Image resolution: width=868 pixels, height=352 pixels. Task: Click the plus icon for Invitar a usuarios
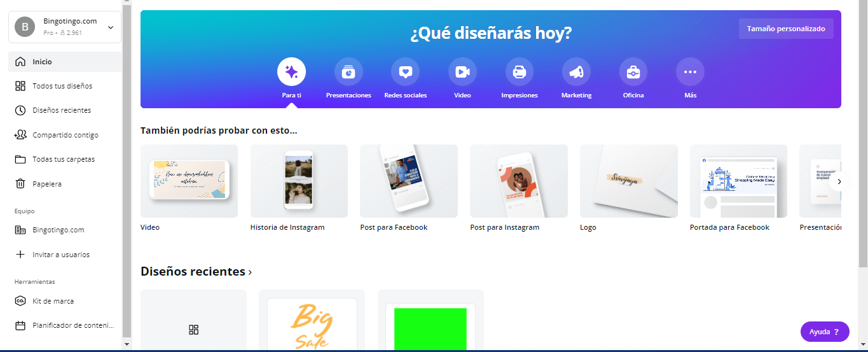tap(20, 255)
